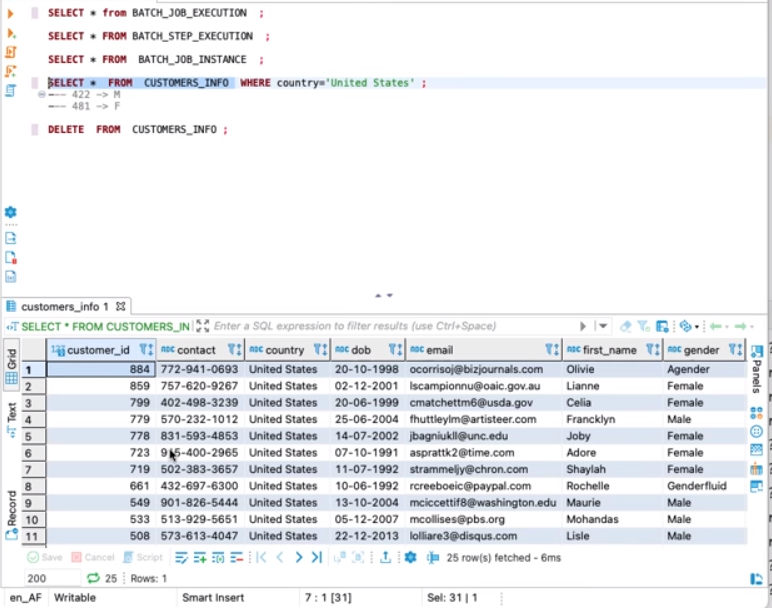
Task: Go to first row navigation icon
Action: [x=261, y=557]
